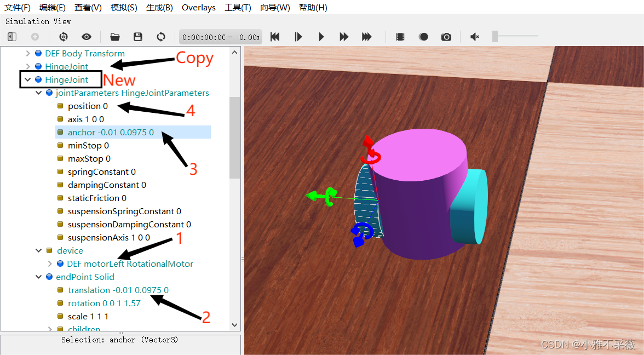Viewport: 644px width, 355px height.
Task: Reload the world with the refresh icon
Action: click(x=161, y=37)
